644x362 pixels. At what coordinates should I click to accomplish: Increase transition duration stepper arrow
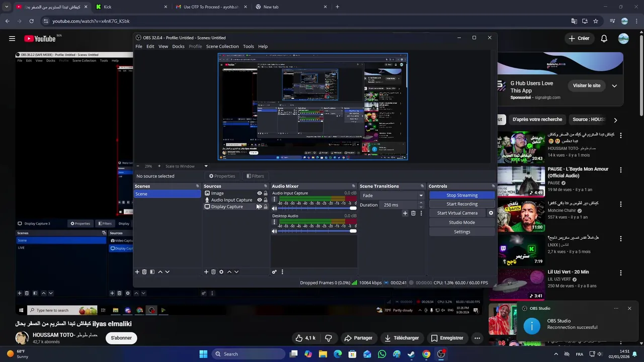[421, 203]
